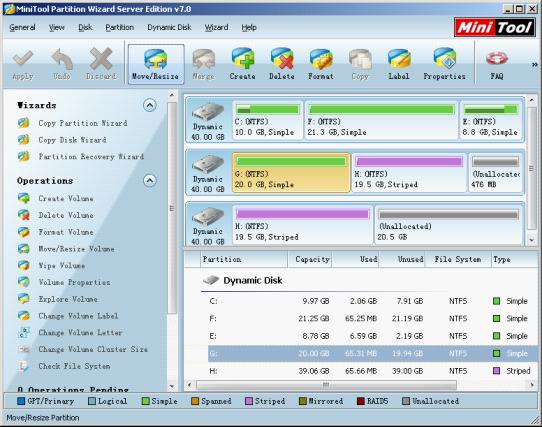Select the H: row in partition list
This screenshot has height=427, width=542.
373,371
